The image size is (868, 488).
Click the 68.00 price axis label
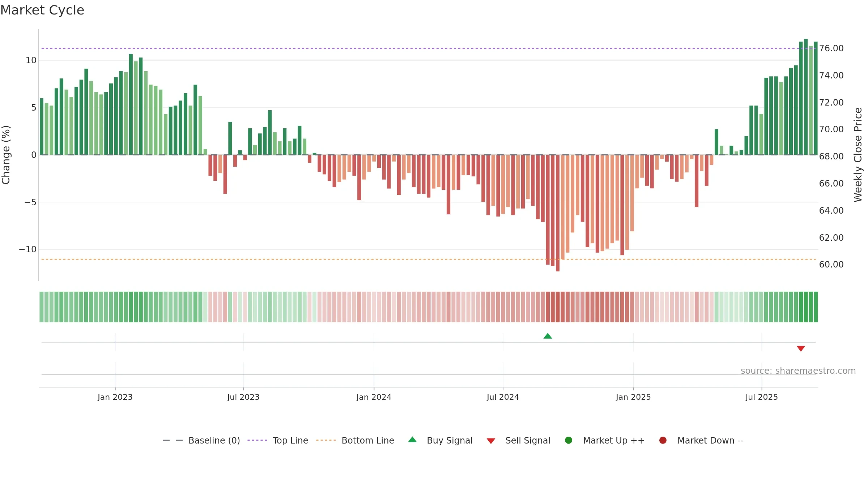[831, 156]
